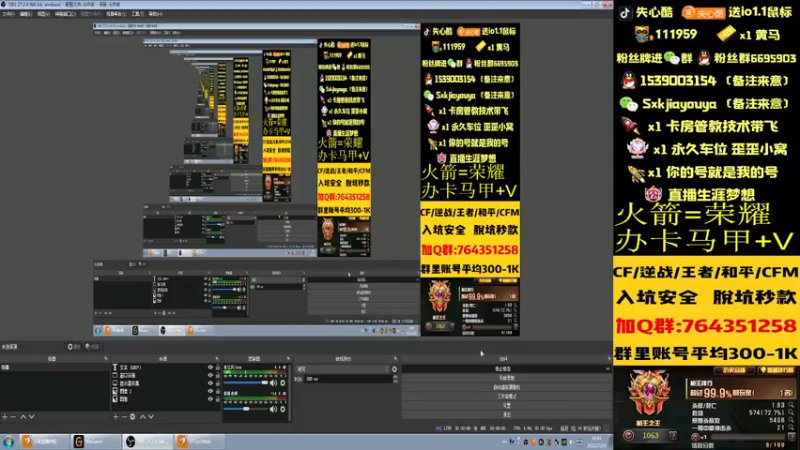Move source down with the Sources down arrow

tap(151, 417)
